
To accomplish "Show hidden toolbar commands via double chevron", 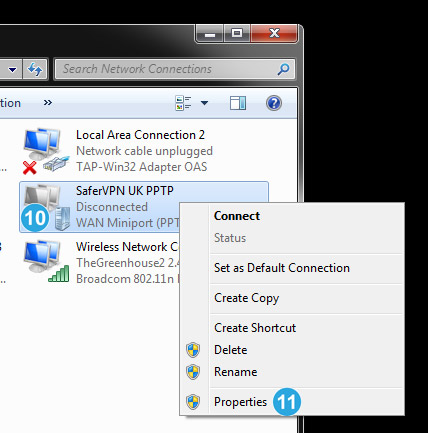I will coord(48,102).
